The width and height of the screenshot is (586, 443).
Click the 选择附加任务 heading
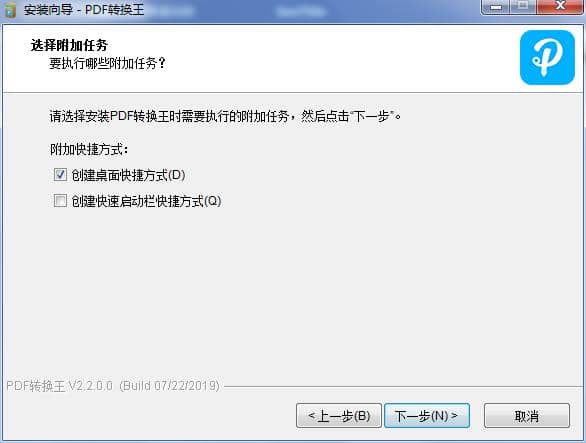[x=70, y=45]
